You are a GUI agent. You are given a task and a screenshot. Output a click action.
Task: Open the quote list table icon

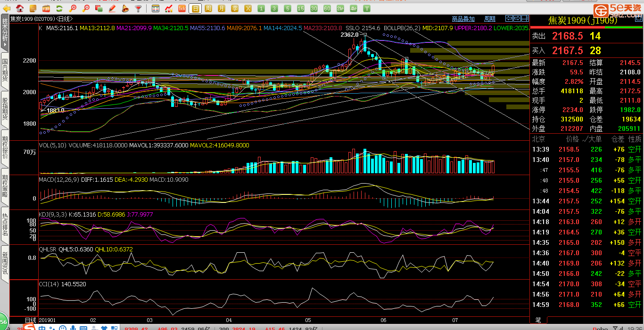point(156,8)
